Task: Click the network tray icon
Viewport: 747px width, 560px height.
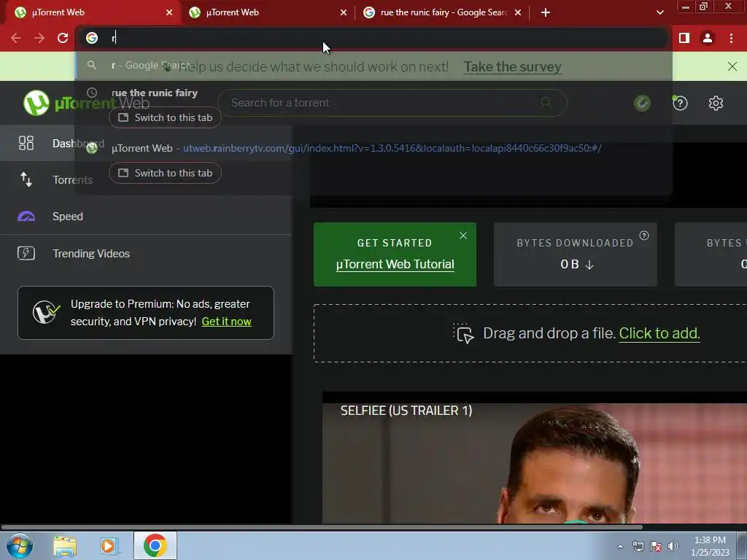Action: point(638,546)
